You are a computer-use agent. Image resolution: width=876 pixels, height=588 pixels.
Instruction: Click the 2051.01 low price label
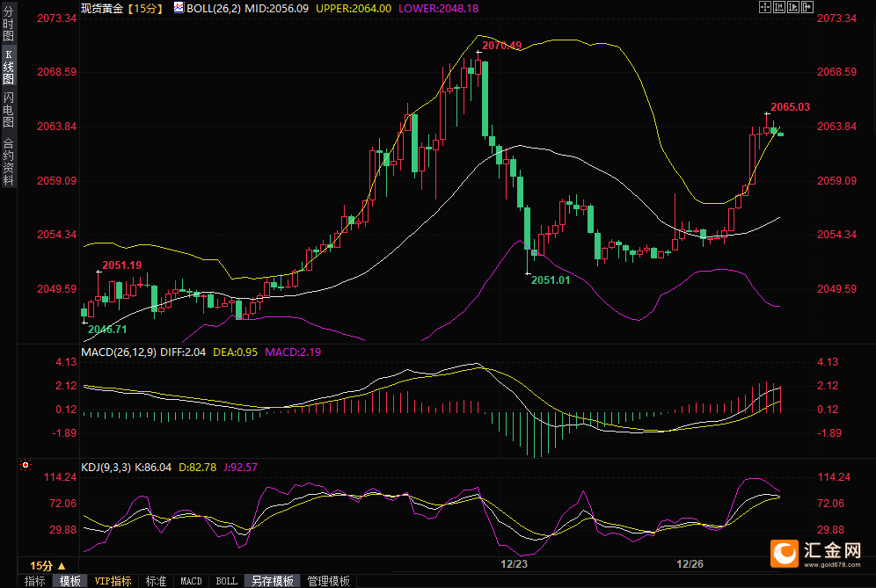pos(551,280)
